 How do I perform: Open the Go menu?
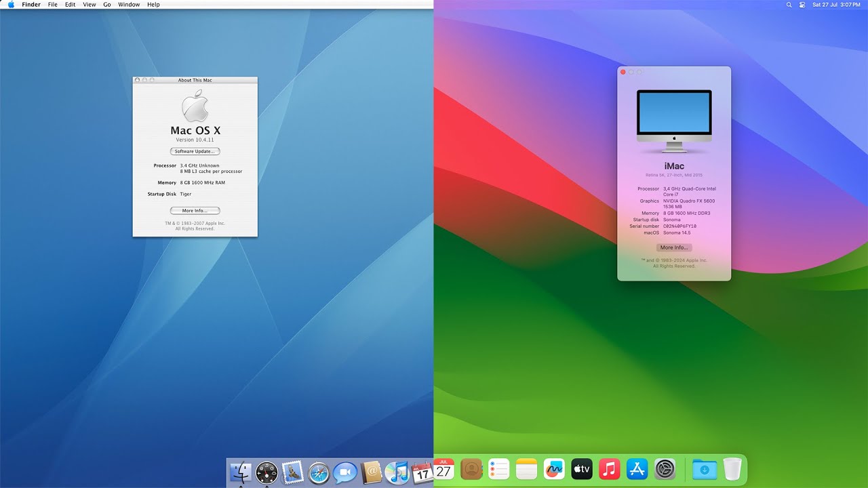(107, 4)
